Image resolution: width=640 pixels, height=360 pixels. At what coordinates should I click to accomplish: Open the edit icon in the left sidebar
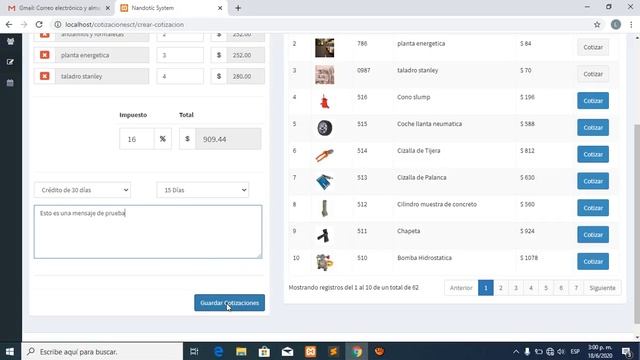10,62
